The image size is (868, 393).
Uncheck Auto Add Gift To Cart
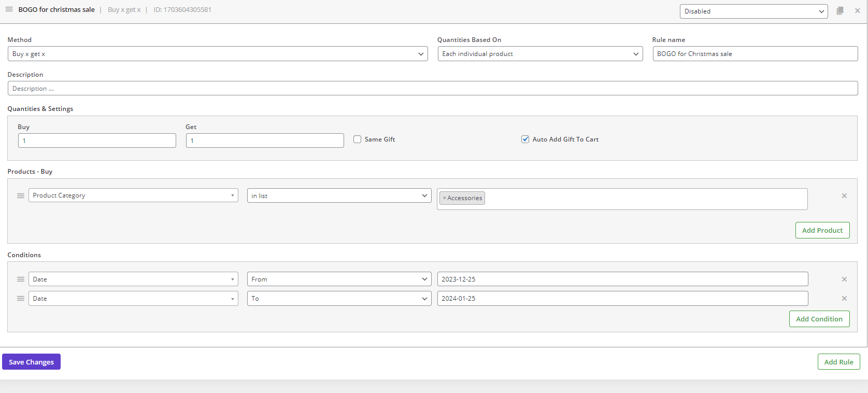tap(525, 139)
